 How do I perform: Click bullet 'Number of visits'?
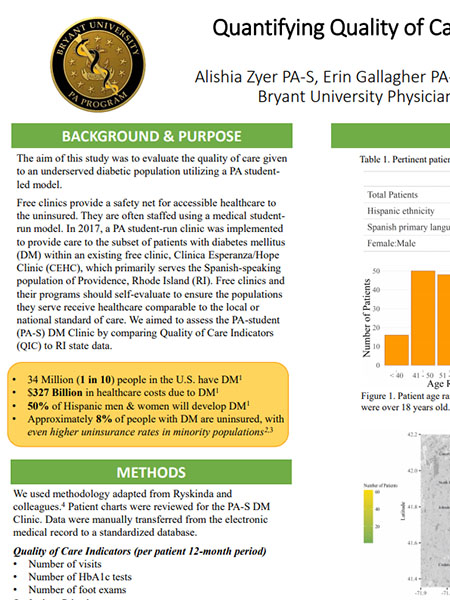65,564
